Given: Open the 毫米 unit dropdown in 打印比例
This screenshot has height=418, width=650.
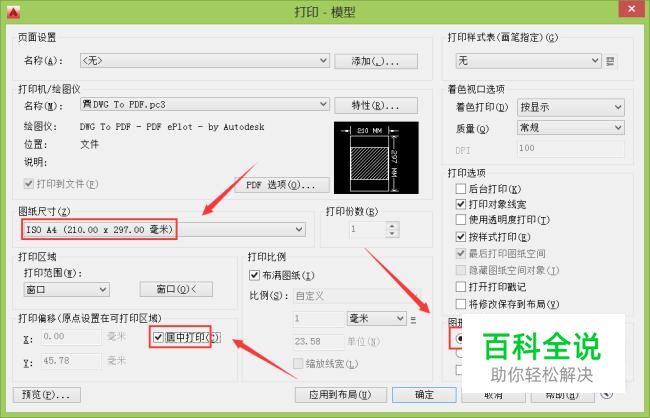Looking at the screenshot, I should point(376,318).
